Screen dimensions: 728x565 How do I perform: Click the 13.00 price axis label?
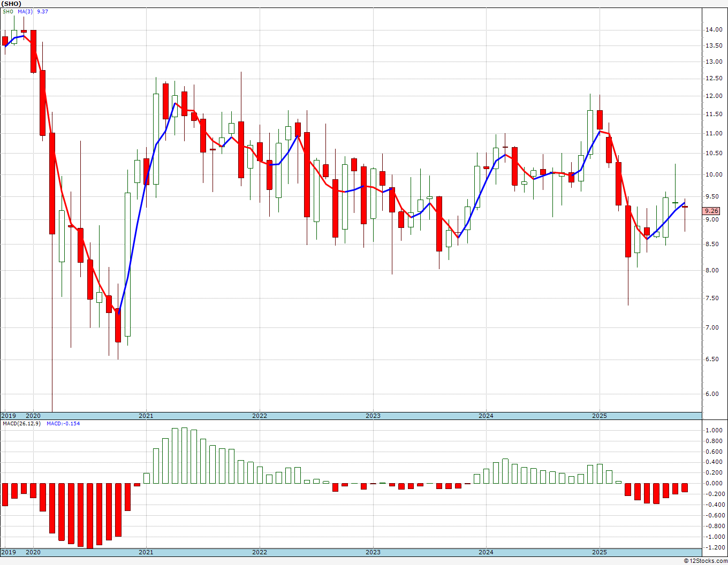point(714,62)
